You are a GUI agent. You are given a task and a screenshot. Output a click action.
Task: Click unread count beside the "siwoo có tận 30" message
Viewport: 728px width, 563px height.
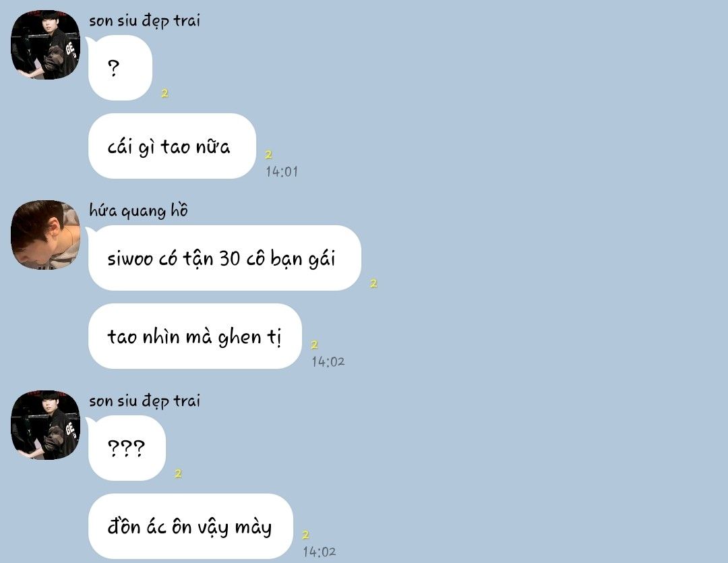tap(373, 283)
